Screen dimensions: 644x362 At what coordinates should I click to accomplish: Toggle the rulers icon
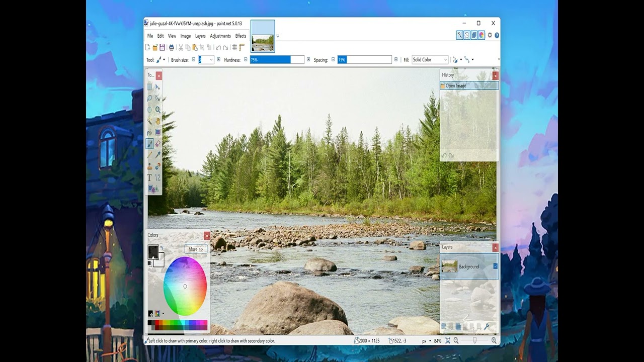pos(242,47)
